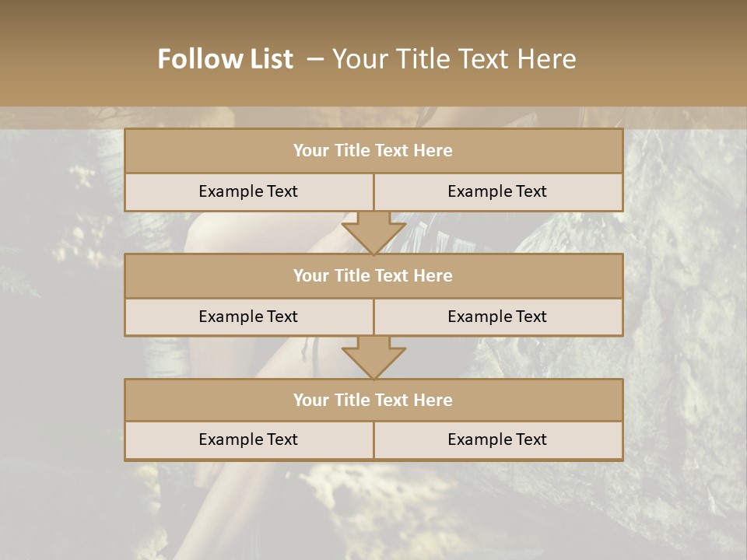
Task: Select the bottom block's title bar
Action: 373,400
